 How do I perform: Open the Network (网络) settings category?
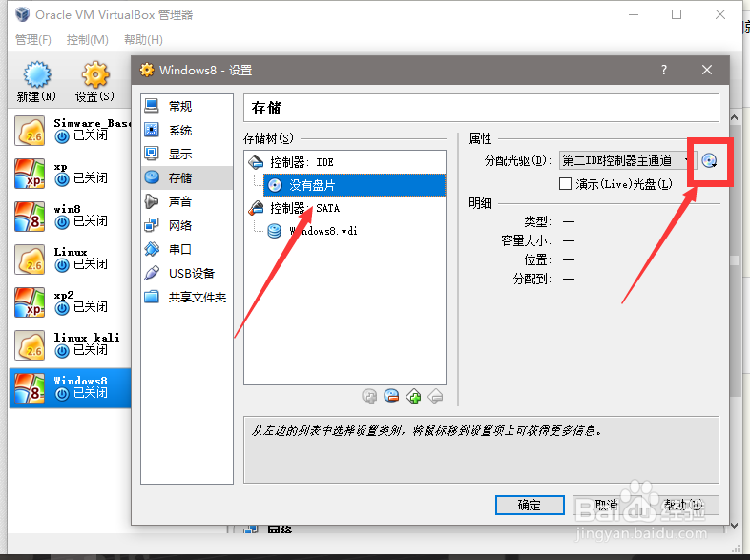tap(186, 225)
